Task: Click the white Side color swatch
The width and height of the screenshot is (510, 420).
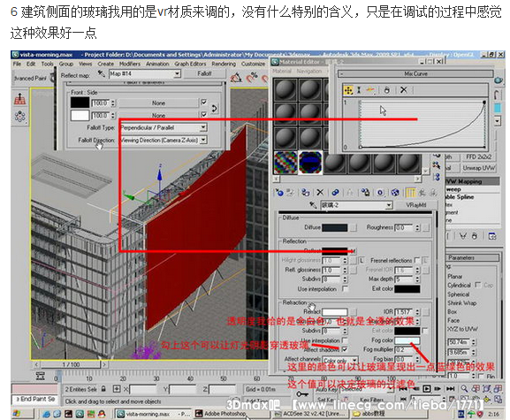Action: click(x=80, y=115)
